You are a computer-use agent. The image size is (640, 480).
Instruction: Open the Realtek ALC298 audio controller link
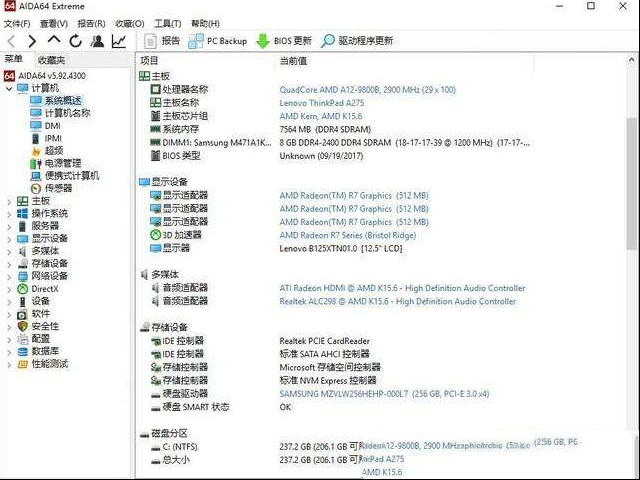pyautogui.click(x=398, y=302)
